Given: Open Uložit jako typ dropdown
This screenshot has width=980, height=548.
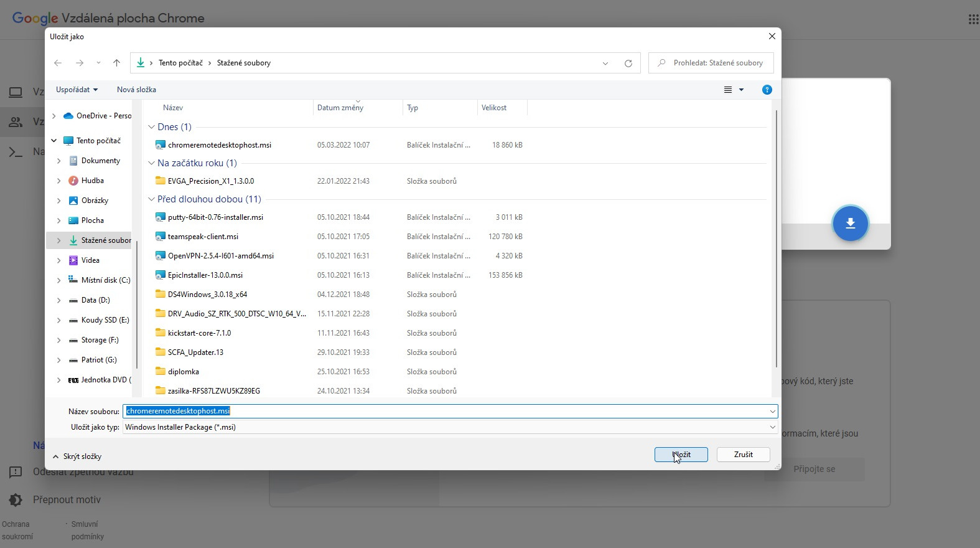Looking at the screenshot, I should click(773, 427).
